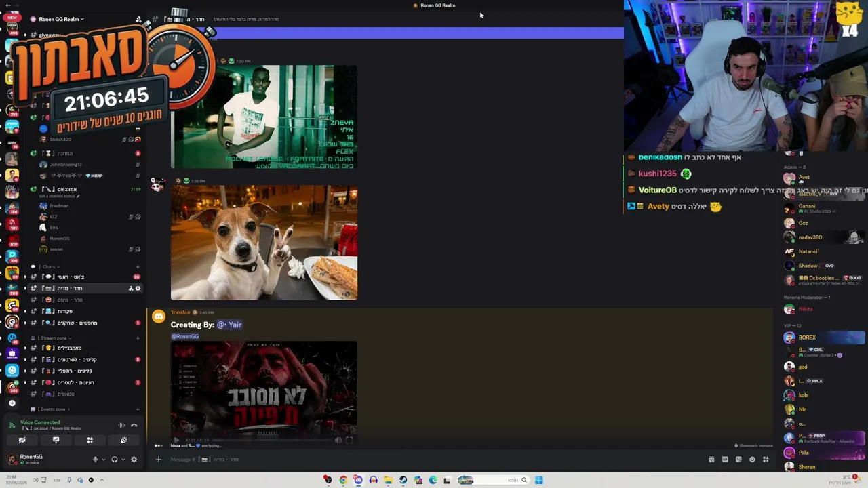Open the attachment plus menu in message bar
The height and width of the screenshot is (488, 868).
pyautogui.click(x=158, y=460)
